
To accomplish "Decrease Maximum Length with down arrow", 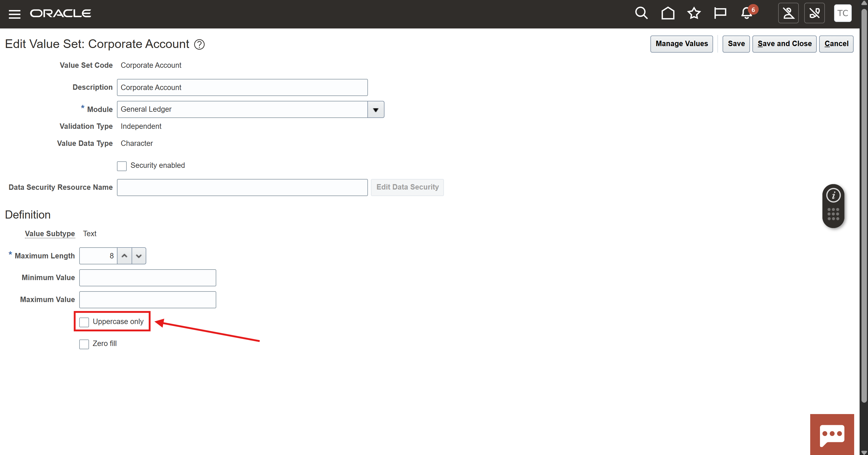I will (139, 256).
